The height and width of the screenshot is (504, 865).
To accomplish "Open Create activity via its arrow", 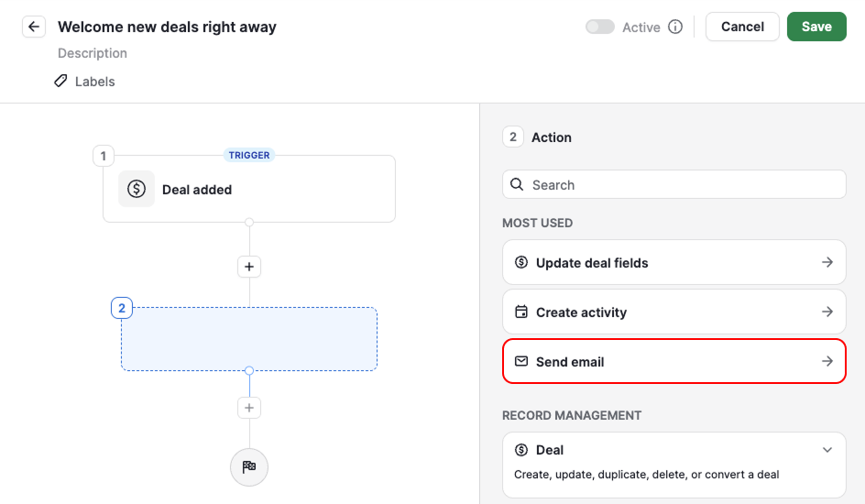I will [827, 312].
